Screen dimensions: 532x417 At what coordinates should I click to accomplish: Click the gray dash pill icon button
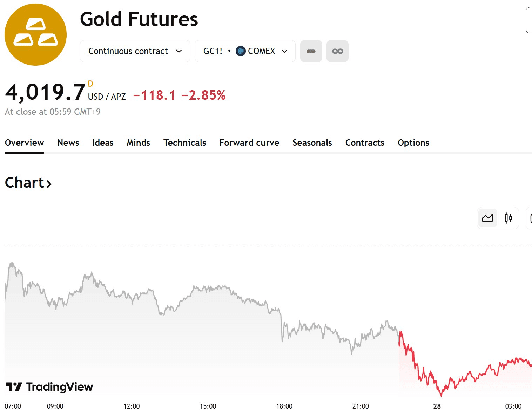(311, 51)
